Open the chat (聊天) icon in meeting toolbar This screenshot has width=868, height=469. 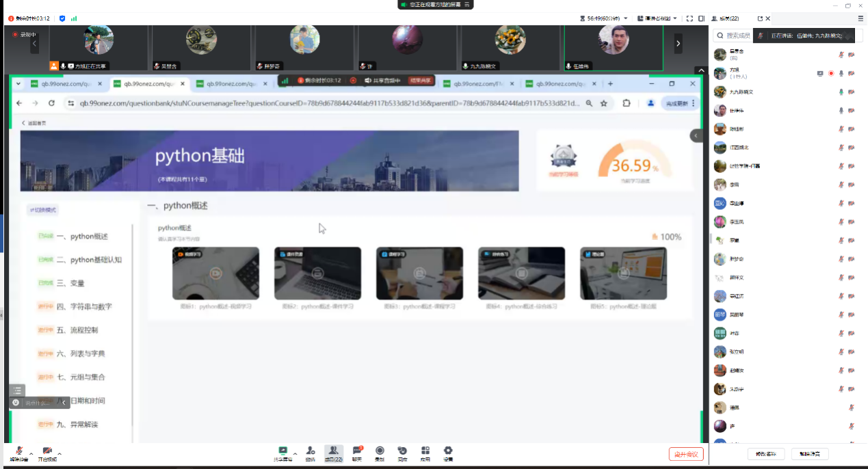[357, 451]
